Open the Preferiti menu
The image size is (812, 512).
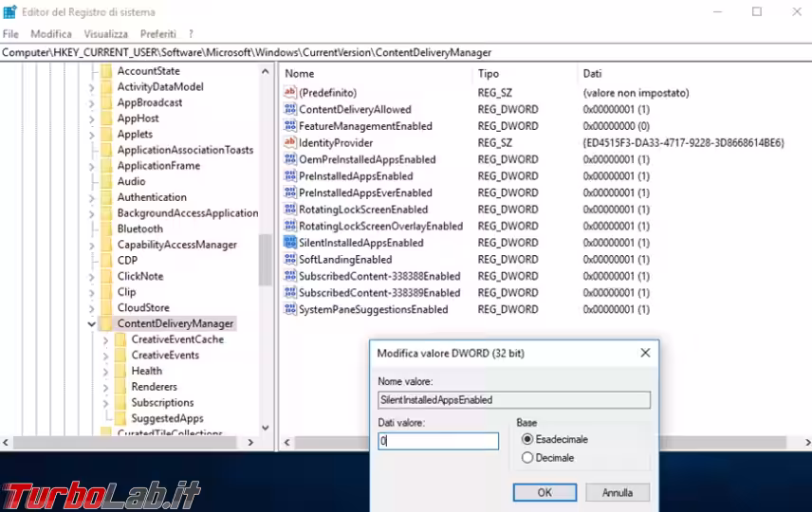tap(158, 33)
